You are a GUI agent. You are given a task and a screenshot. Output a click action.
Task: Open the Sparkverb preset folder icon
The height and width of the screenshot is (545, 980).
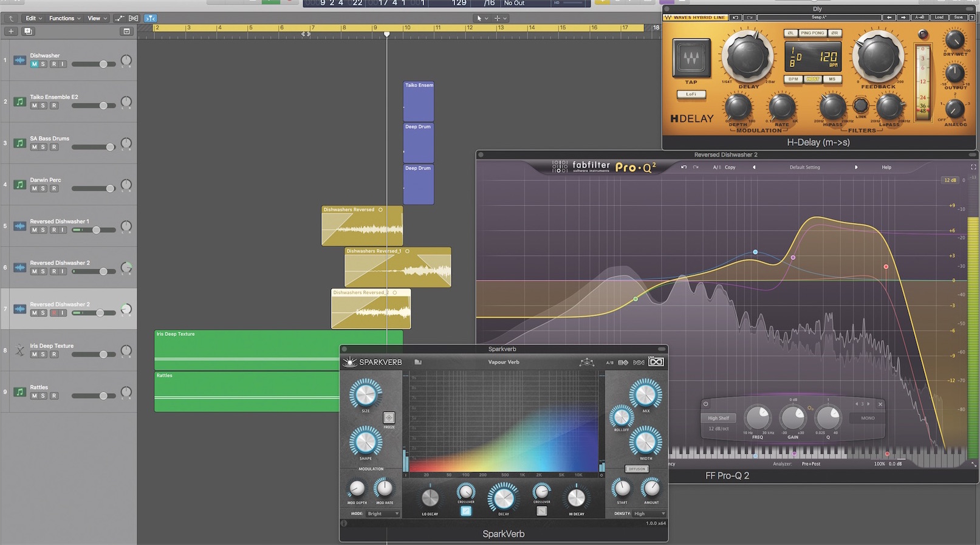[418, 362]
